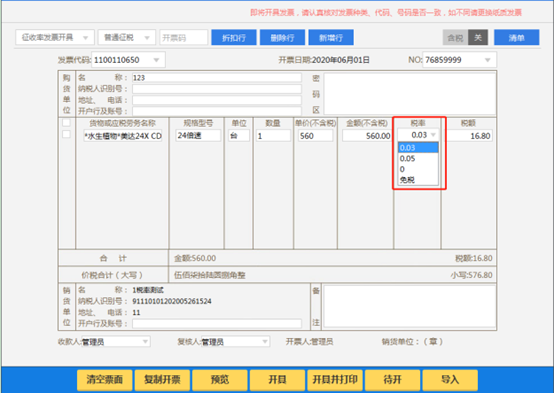Click the 清空票面 button
The image size is (554, 393).
coord(105,380)
